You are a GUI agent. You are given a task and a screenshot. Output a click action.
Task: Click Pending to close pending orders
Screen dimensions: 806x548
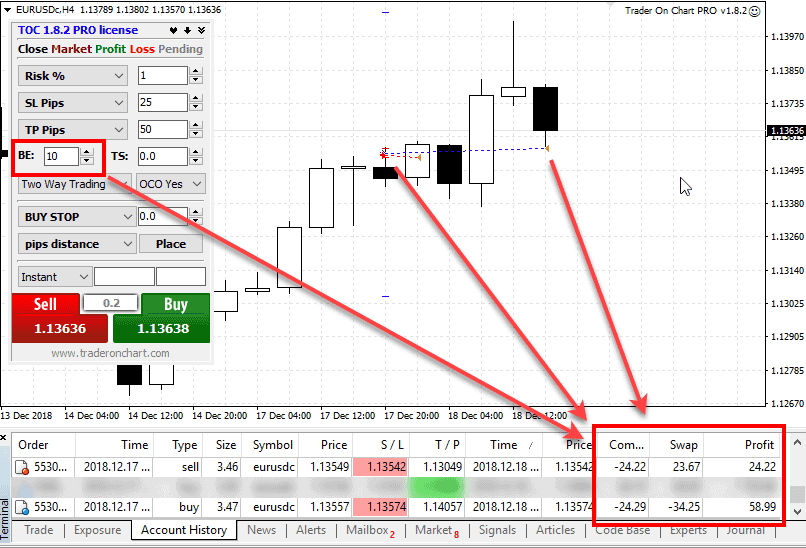click(x=180, y=49)
